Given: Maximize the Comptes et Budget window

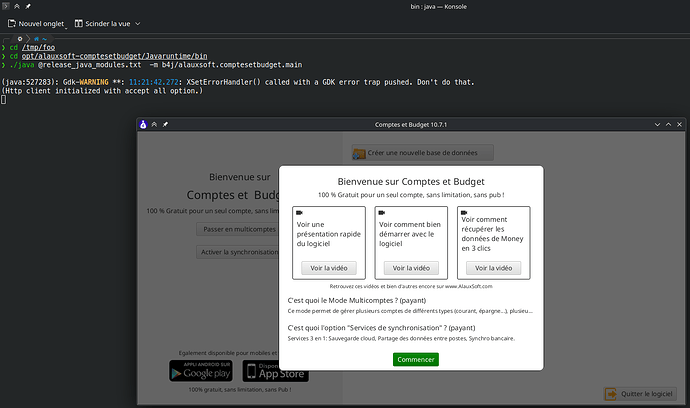Looking at the screenshot, I should (668, 125).
